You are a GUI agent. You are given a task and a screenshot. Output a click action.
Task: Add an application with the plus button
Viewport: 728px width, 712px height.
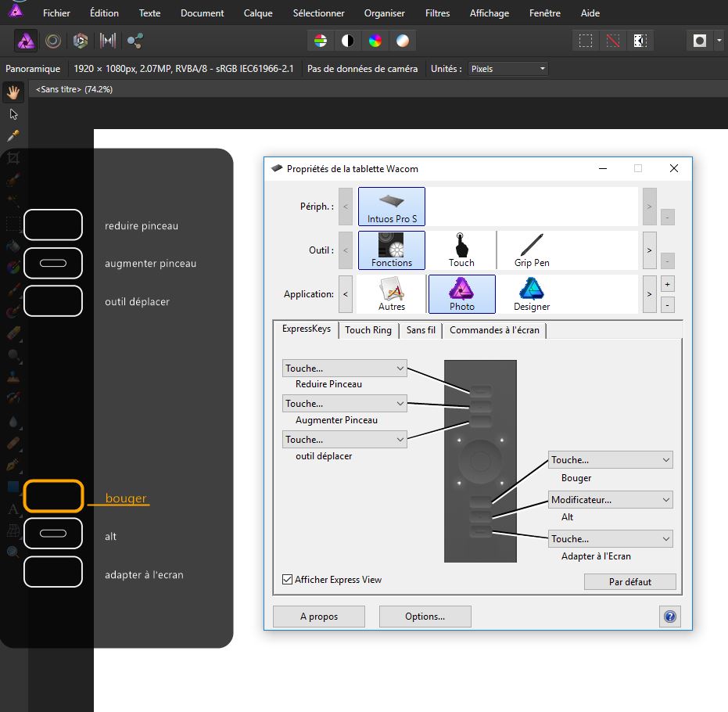(667, 284)
